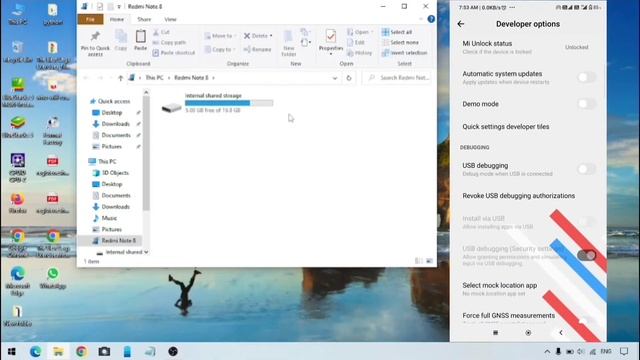Click Select none in the ribbon
Image resolution: width=640 pixels, height=360 pixels.
click(x=400, y=42)
